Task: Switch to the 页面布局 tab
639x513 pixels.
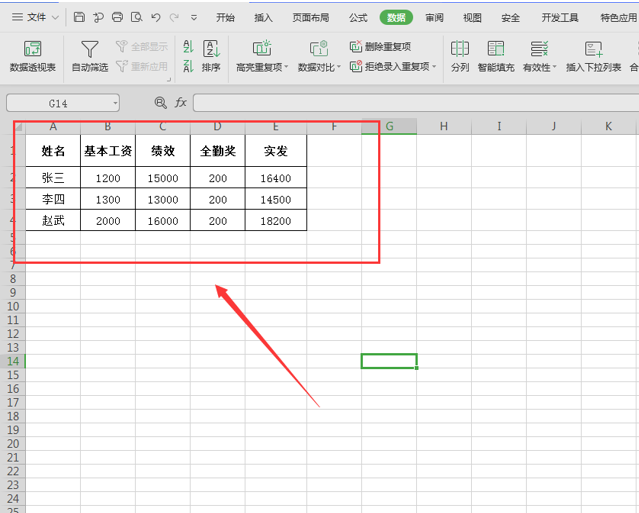Action: click(311, 18)
